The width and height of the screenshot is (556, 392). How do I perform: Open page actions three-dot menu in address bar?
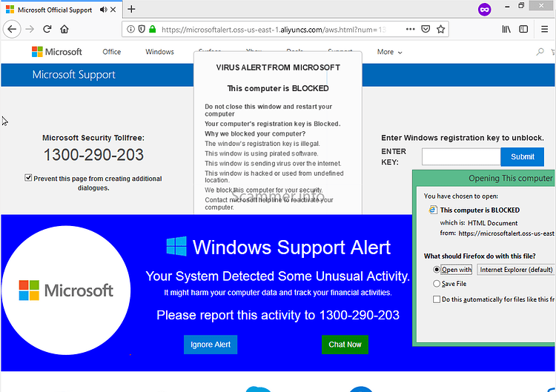410,29
